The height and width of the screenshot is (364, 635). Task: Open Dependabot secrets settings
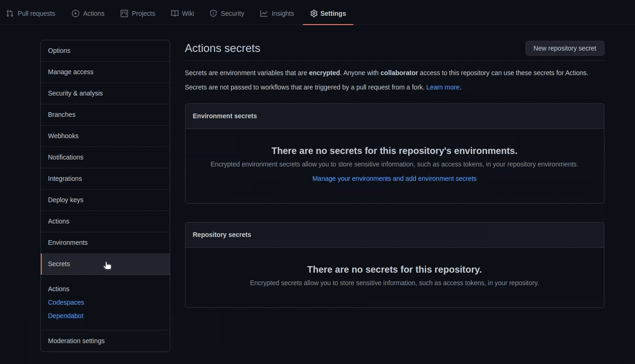(65, 316)
